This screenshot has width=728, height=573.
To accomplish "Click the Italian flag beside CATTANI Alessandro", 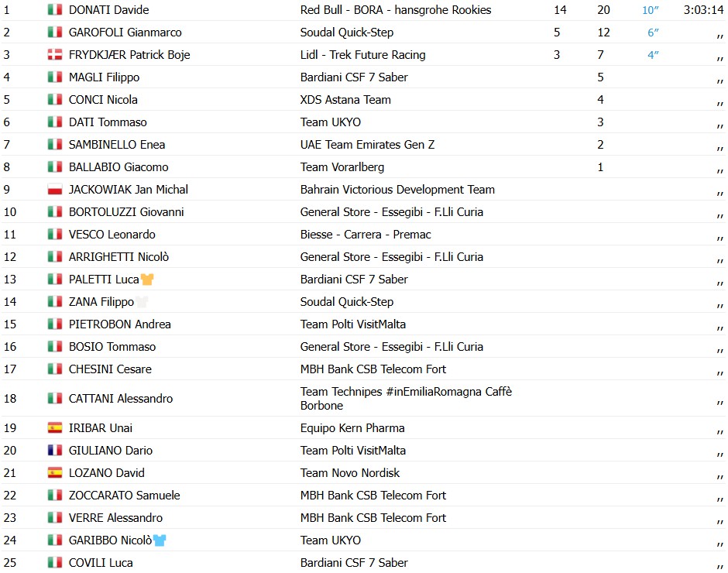I will [x=55, y=399].
